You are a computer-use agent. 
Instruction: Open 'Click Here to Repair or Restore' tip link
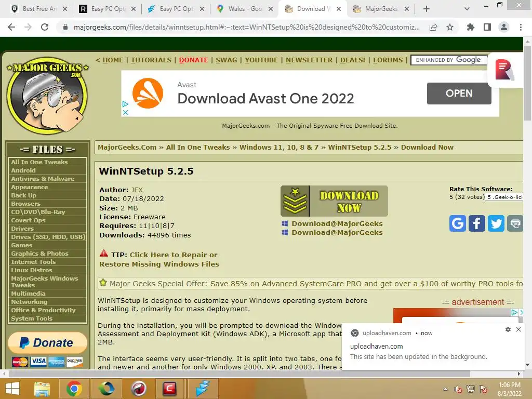(159, 259)
